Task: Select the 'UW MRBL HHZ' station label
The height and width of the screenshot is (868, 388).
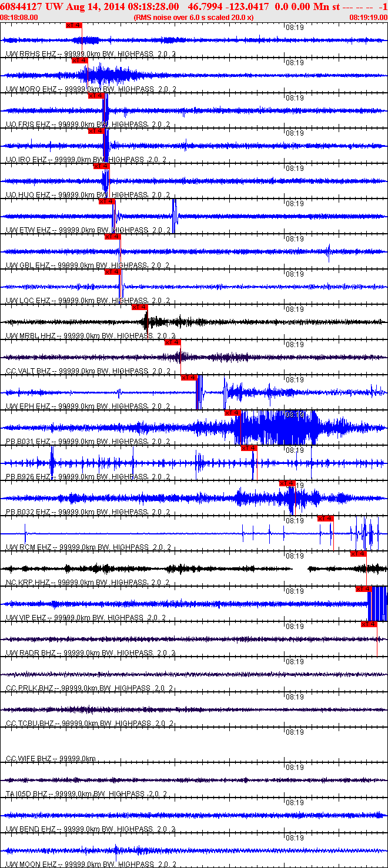Action: click(x=31, y=336)
